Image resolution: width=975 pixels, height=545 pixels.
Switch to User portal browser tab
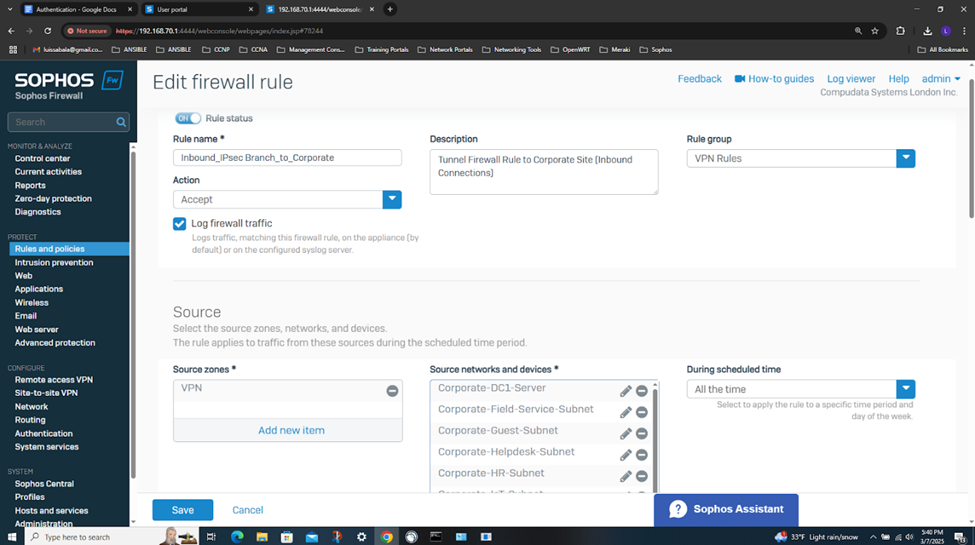click(x=199, y=9)
